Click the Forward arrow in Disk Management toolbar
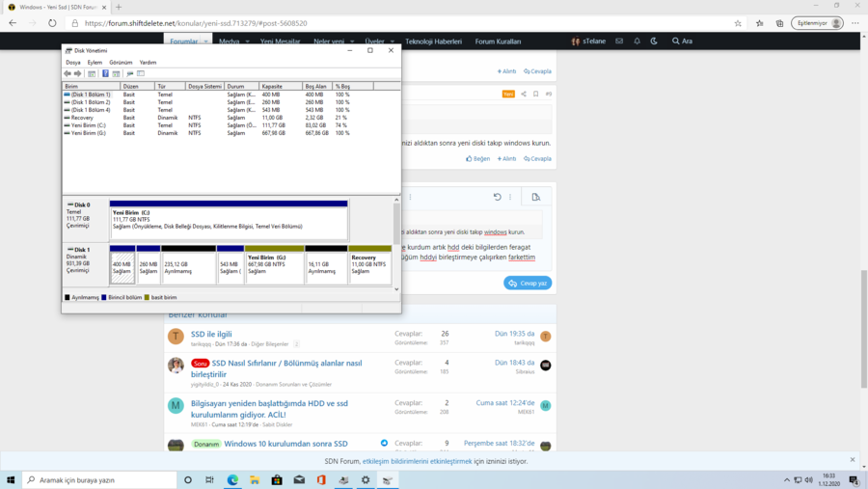Viewport: 868px width, 489px height. (78, 73)
